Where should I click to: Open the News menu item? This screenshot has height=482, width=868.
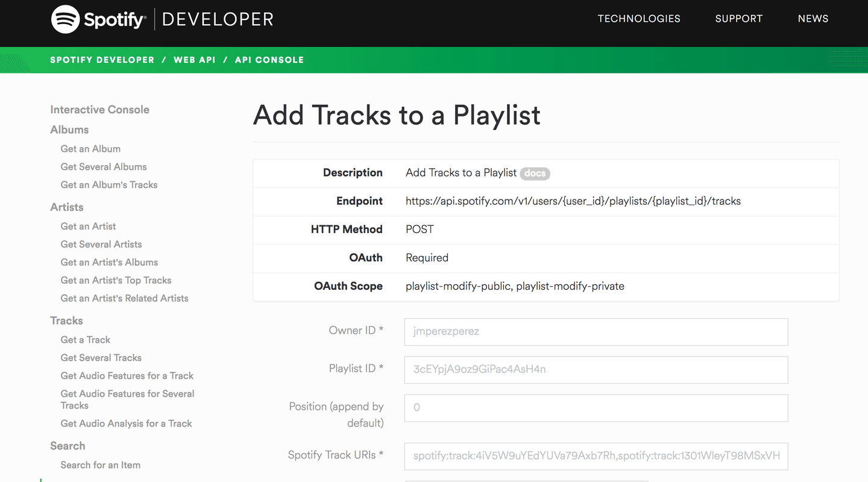[x=813, y=19]
